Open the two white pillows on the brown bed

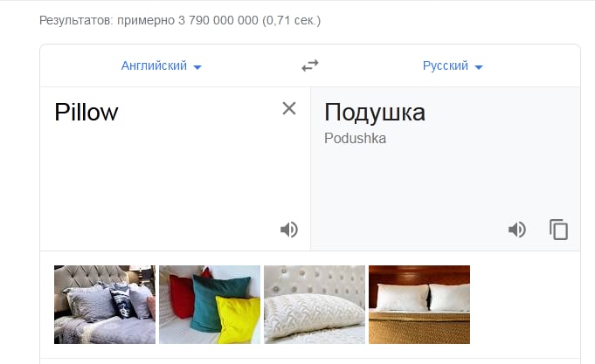[419, 305]
